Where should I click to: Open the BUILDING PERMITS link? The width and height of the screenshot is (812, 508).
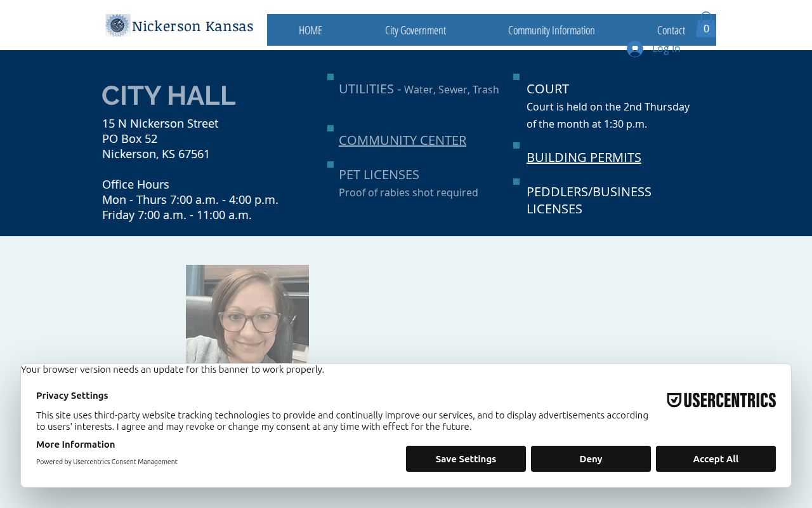(584, 157)
